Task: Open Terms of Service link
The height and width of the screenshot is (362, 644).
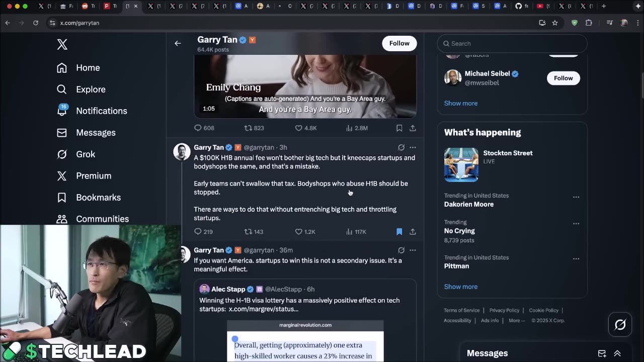Action: (461, 310)
